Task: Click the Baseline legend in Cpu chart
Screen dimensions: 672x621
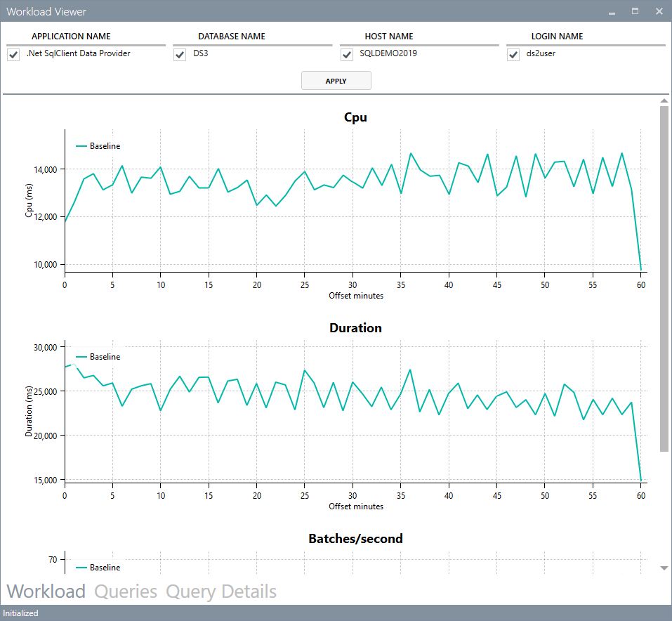Action: point(98,146)
